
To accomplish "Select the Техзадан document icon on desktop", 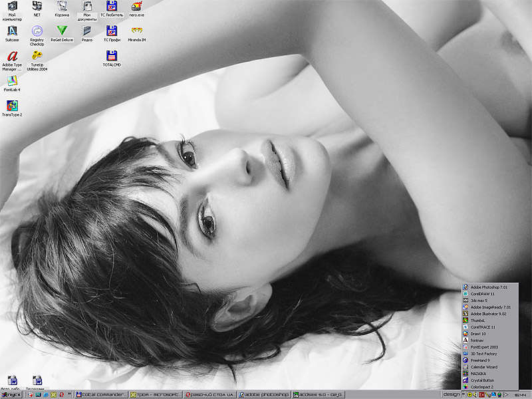I will 37,382.
